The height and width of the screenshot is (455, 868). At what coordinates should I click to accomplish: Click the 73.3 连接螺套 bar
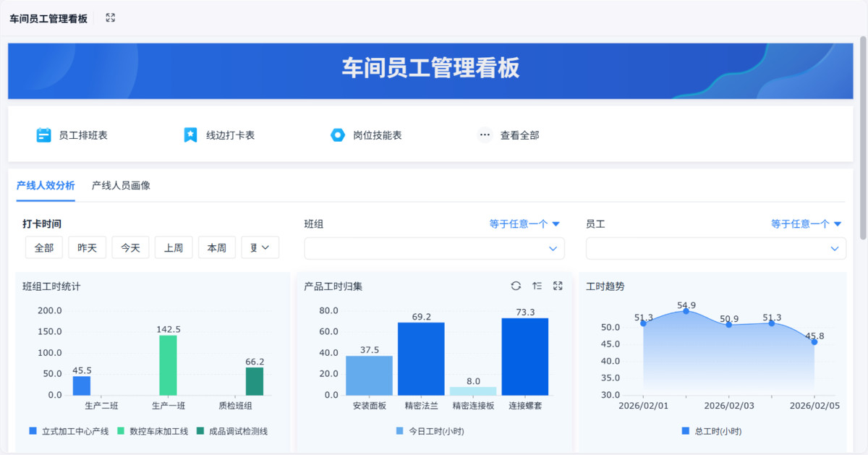pos(524,357)
